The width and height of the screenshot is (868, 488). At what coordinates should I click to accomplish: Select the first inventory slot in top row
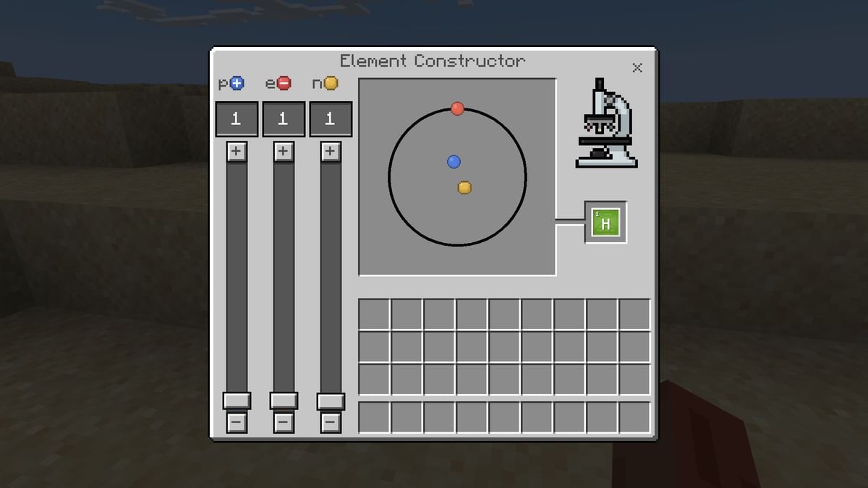[374, 314]
